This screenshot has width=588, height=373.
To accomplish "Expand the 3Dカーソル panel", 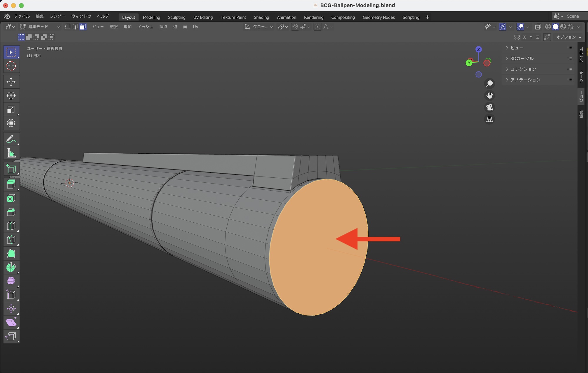I will point(522,58).
